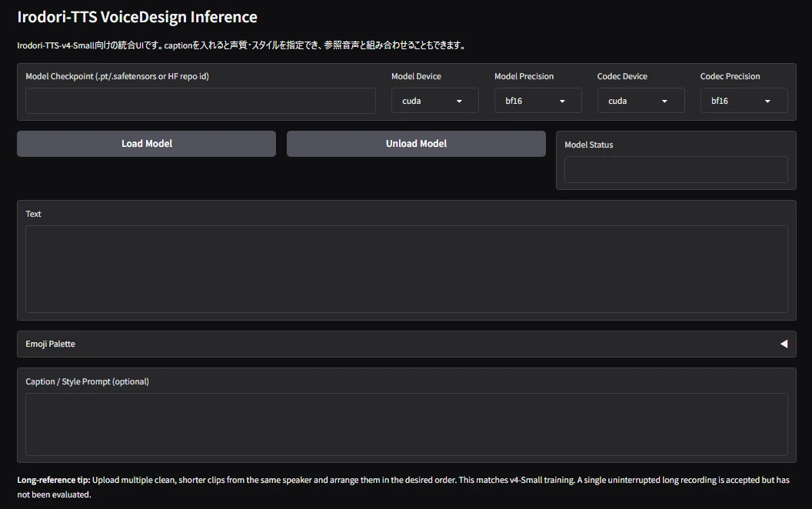
Task: Open the Codec Device dropdown
Action: (x=641, y=101)
